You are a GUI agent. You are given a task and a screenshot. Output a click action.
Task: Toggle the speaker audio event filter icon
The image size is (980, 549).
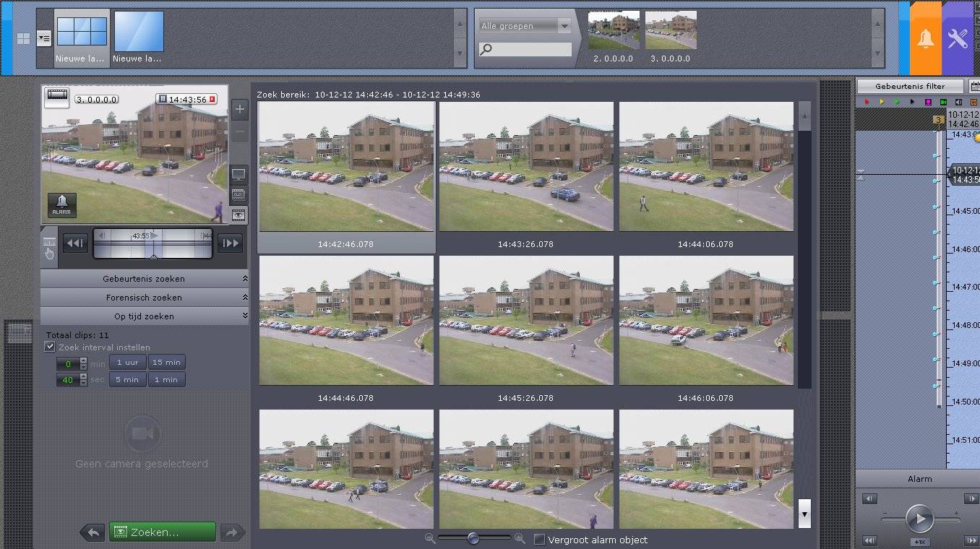958,103
